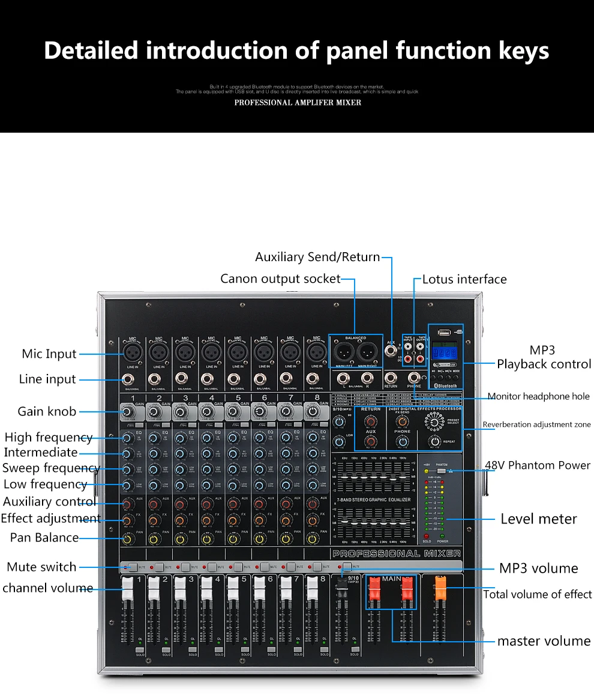Click the "Auxiliary Send/Return" label
Image resolution: width=594 pixels, height=700 pixels.
click(317, 257)
